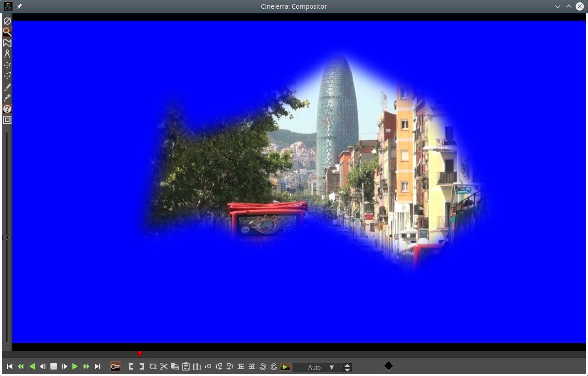This screenshot has height=376, width=588.
Task: Click the zoom level stepper arrows
Action: point(348,367)
